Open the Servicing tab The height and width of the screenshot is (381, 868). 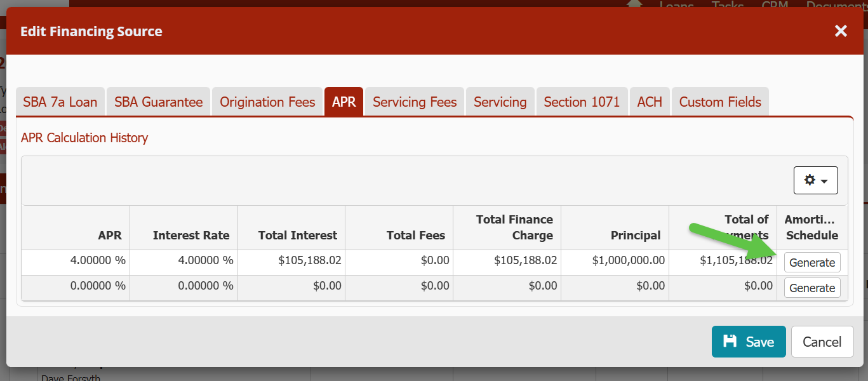tap(500, 102)
